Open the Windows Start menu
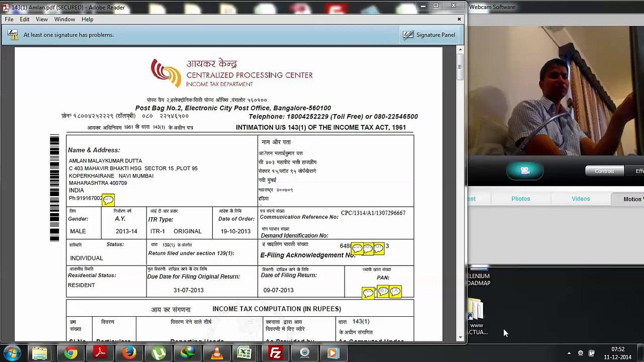Screen dimensions: 644x362 click(12, 353)
